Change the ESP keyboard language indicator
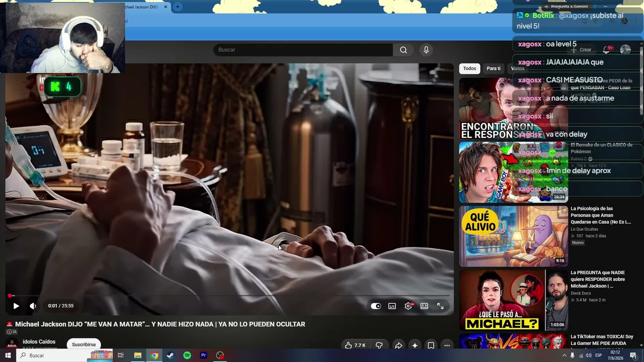The image size is (644, 362). [599, 355]
